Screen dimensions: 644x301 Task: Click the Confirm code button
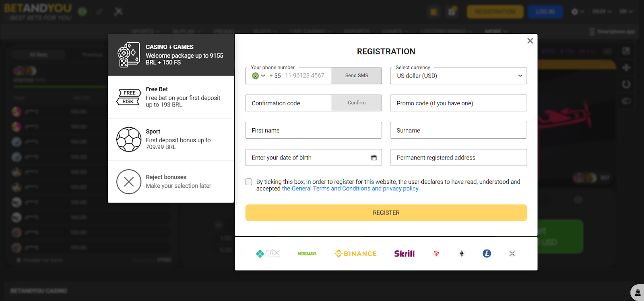pyautogui.click(x=357, y=103)
